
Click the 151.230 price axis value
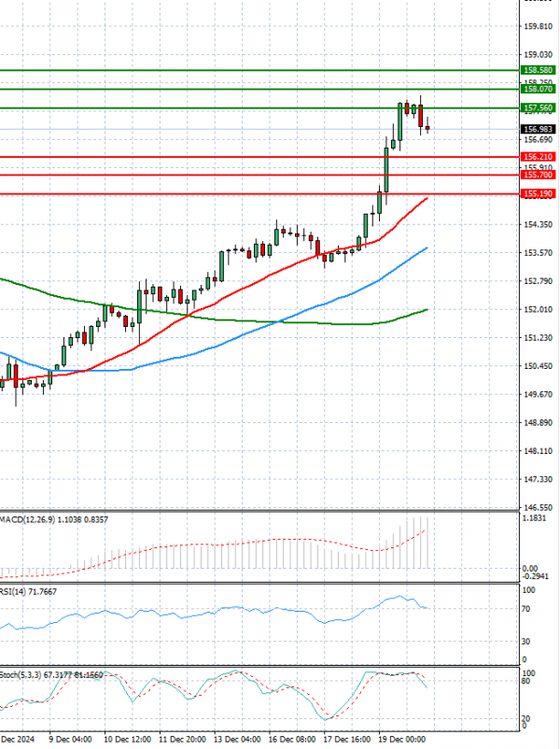(x=538, y=338)
